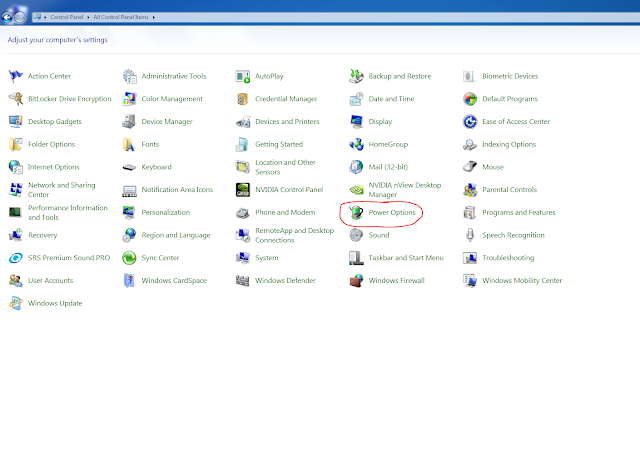Open the Parental Controls icon

click(470, 190)
